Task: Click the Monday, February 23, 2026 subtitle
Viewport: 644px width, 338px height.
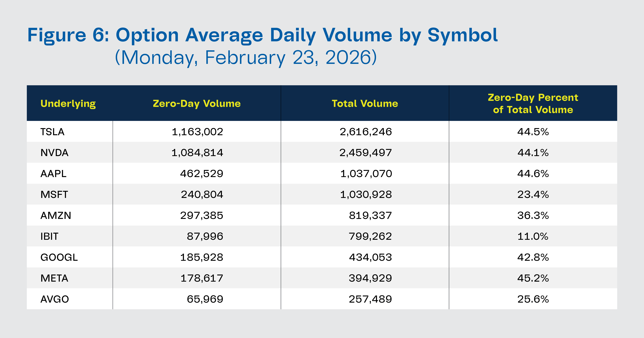Action: tap(246, 58)
